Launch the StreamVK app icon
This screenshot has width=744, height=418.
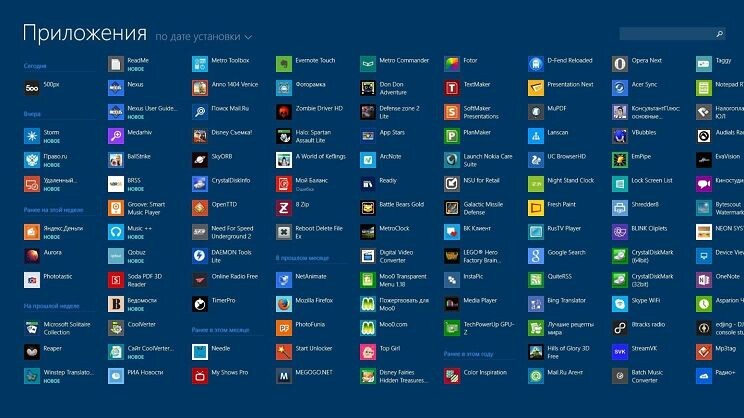(620, 352)
